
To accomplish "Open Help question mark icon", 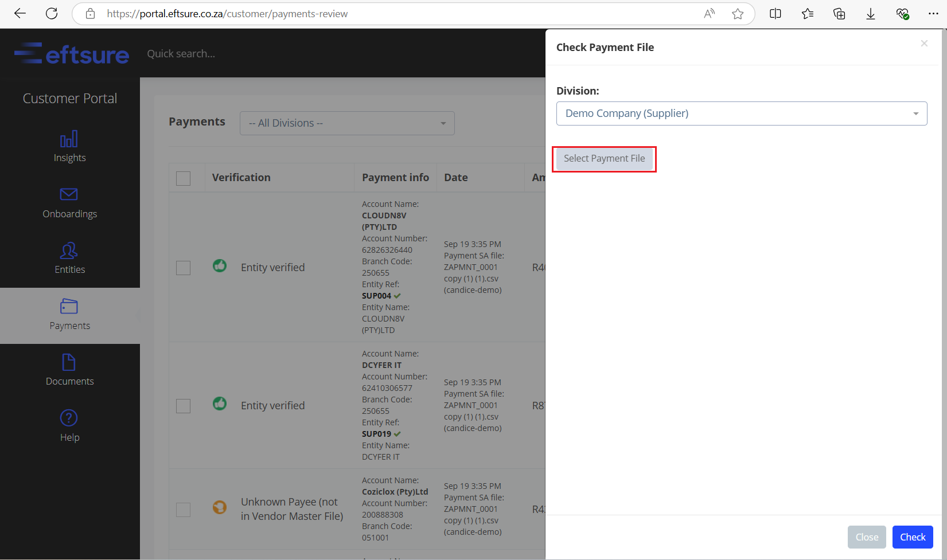I will (x=69, y=418).
